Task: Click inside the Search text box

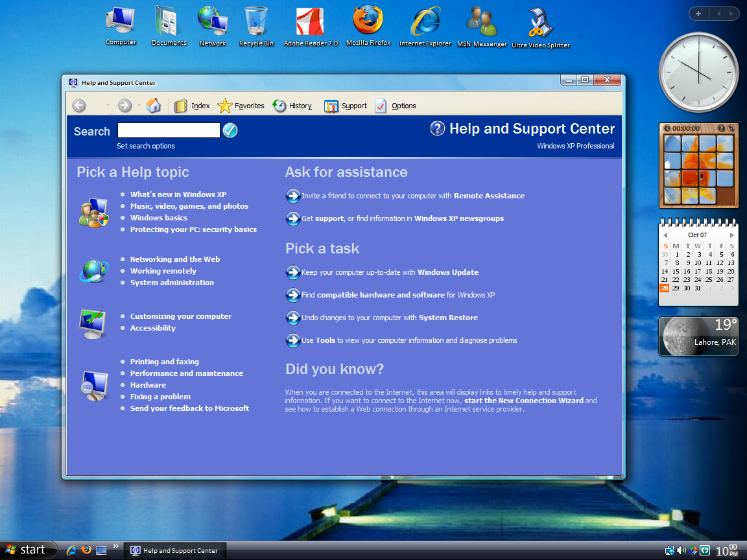Action: [169, 130]
